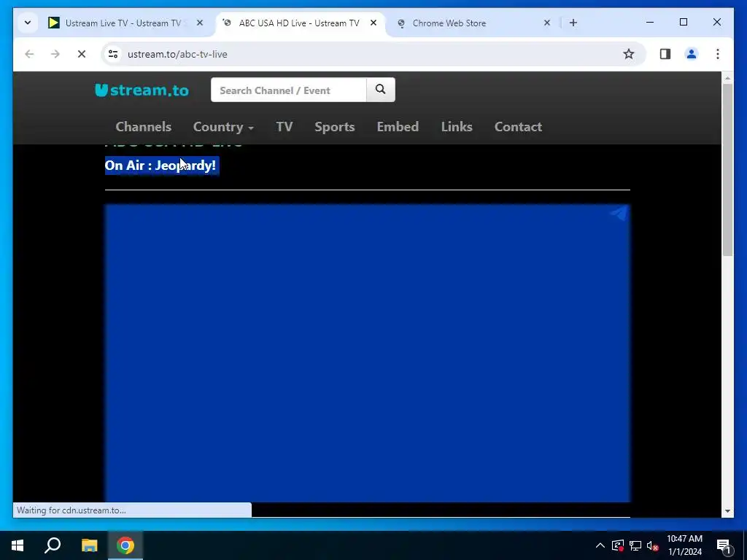
Task: Click the Ustream.to logo
Action: click(142, 90)
